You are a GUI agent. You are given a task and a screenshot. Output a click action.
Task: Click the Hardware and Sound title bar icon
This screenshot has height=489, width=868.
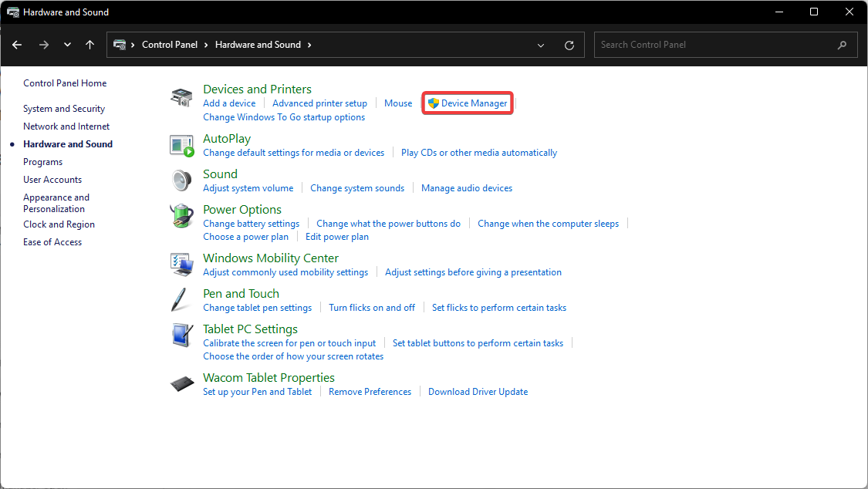(x=13, y=12)
